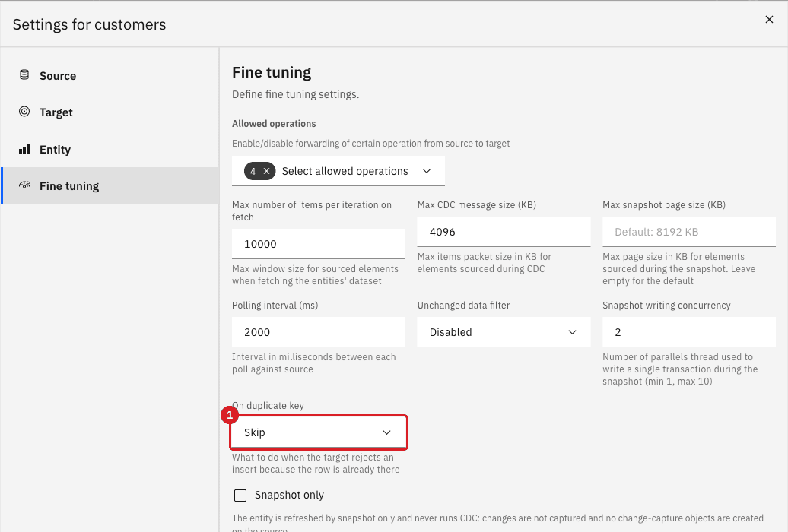The width and height of the screenshot is (788, 532).
Task: Expand the Select allowed operations dropdown
Action: coord(338,171)
